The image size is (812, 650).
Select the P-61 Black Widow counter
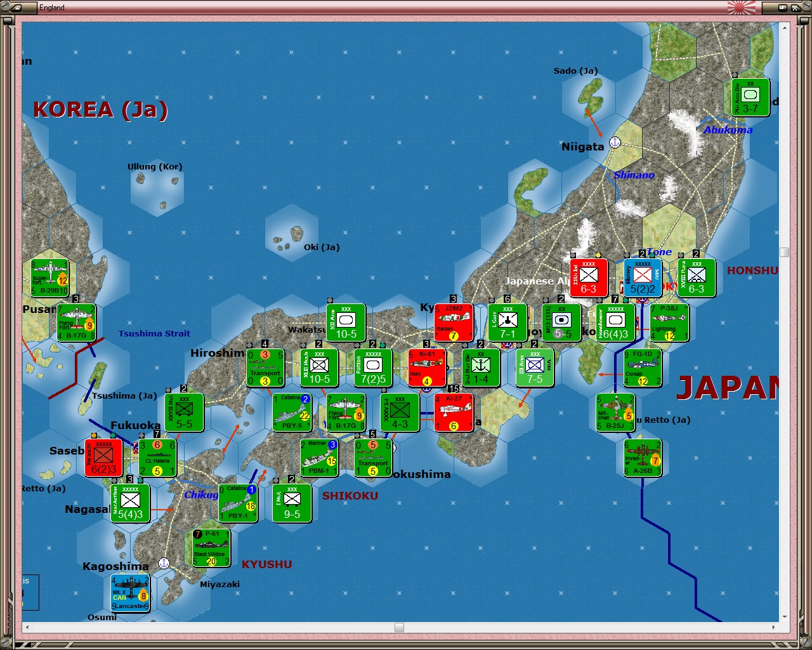click(x=211, y=548)
